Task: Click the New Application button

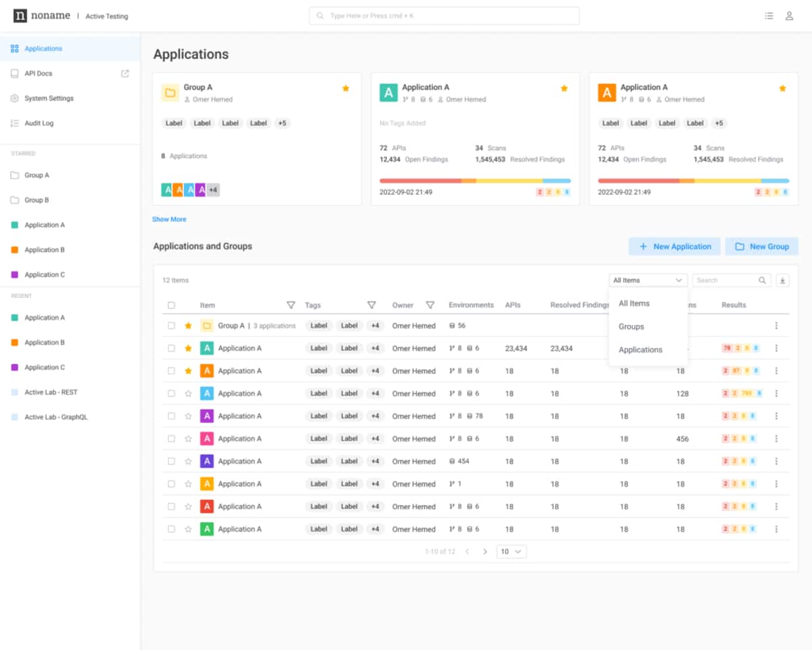Action: click(x=675, y=246)
